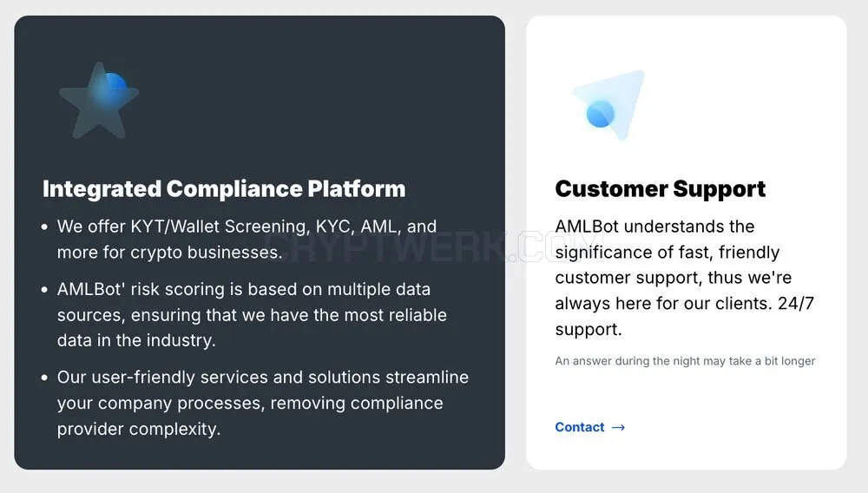Click the arrow icon beside Contact
The width and height of the screenshot is (868, 493).
[x=618, y=427]
